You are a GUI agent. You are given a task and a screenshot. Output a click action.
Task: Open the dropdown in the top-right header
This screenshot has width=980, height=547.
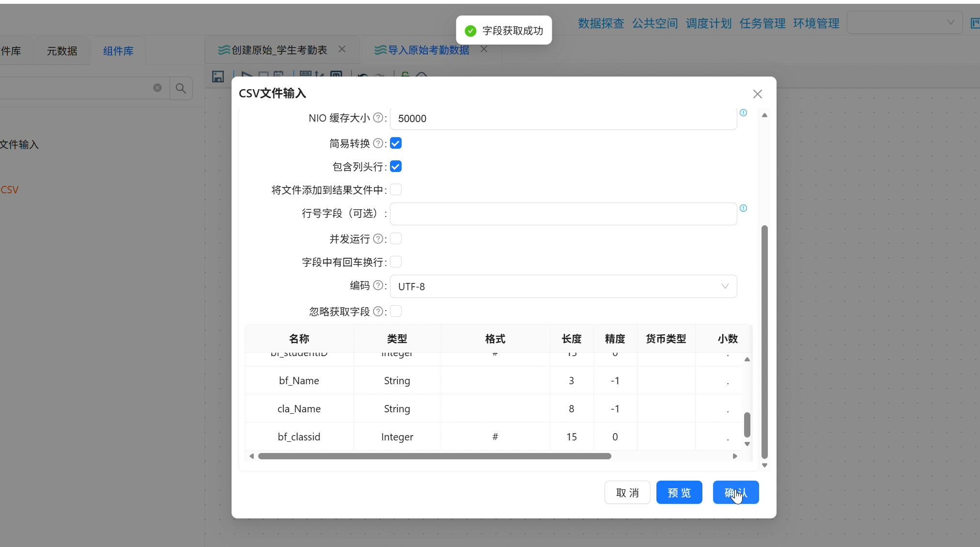pos(904,23)
